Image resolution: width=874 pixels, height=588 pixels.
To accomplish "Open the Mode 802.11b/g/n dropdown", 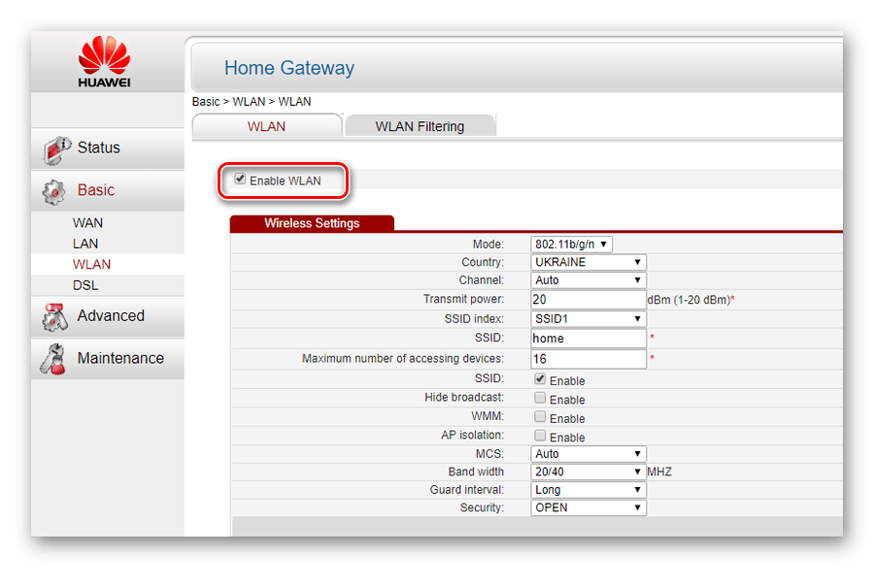I will [571, 244].
